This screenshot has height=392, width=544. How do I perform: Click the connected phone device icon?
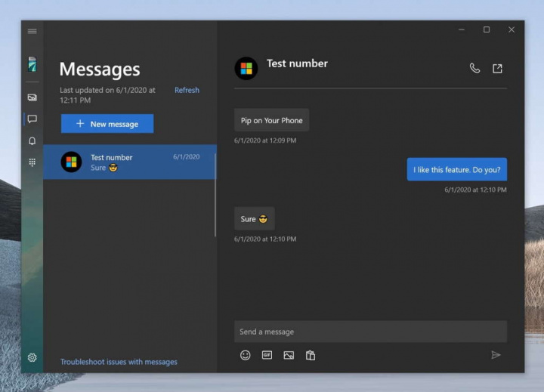coord(32,64)
